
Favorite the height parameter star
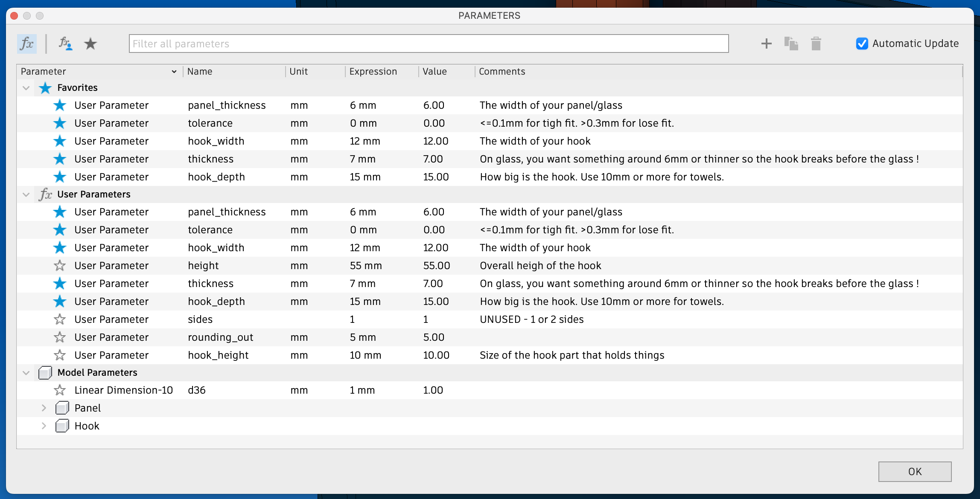60,266
